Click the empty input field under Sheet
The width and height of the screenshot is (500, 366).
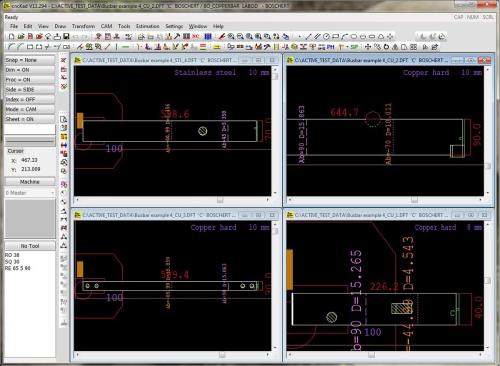30,129
